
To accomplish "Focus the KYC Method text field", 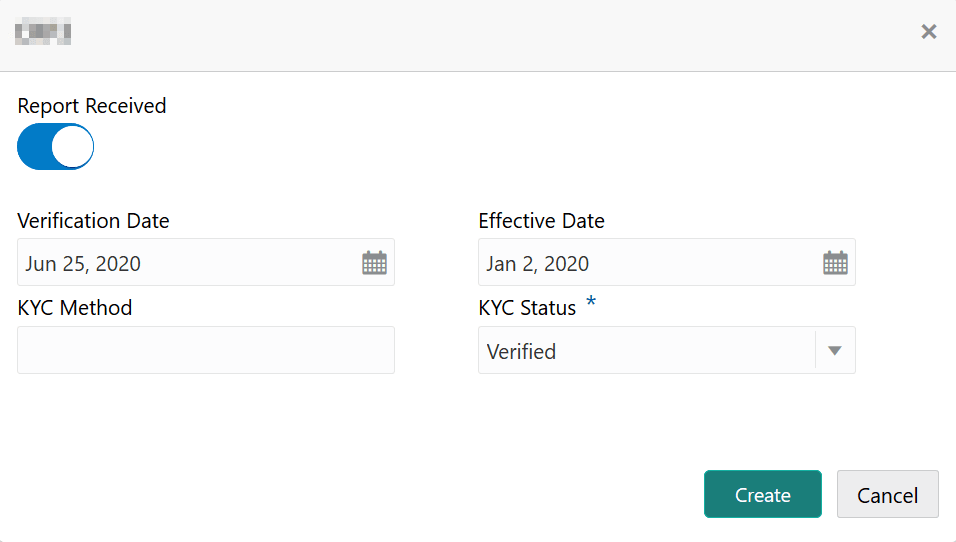I will pos(206,351).
